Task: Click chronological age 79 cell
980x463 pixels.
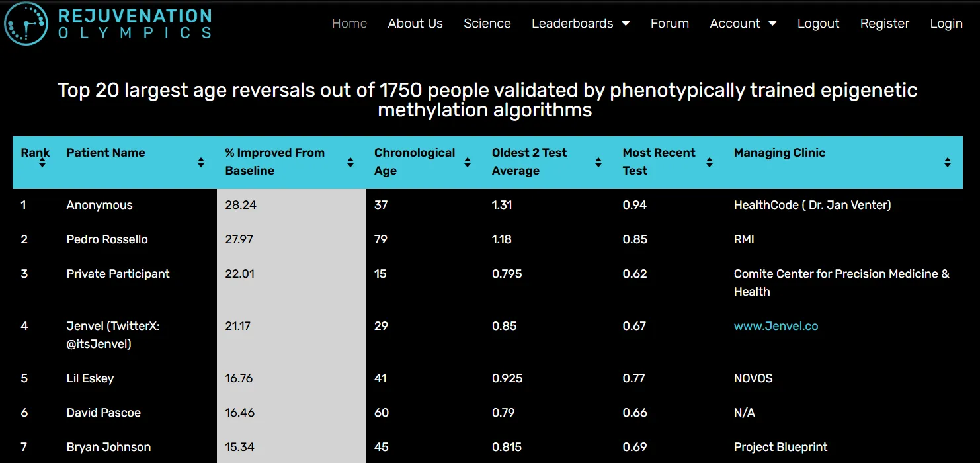Action: (x=381, y=239)
